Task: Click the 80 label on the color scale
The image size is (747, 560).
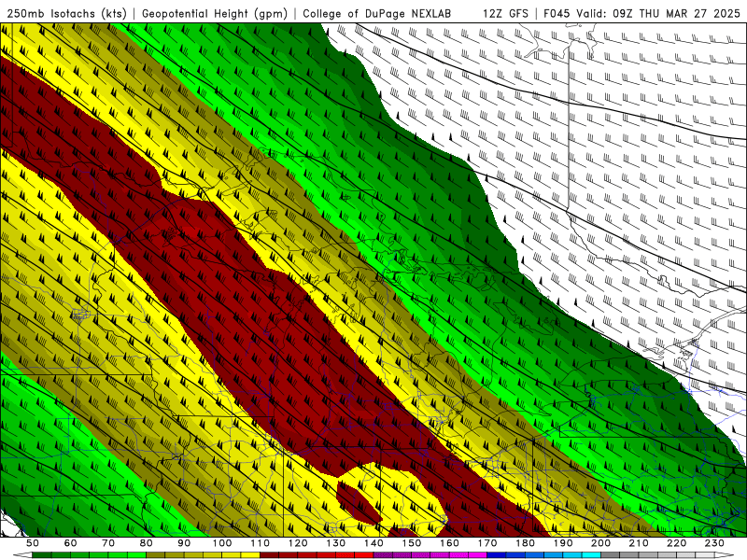Action: (x=147, y=543)
